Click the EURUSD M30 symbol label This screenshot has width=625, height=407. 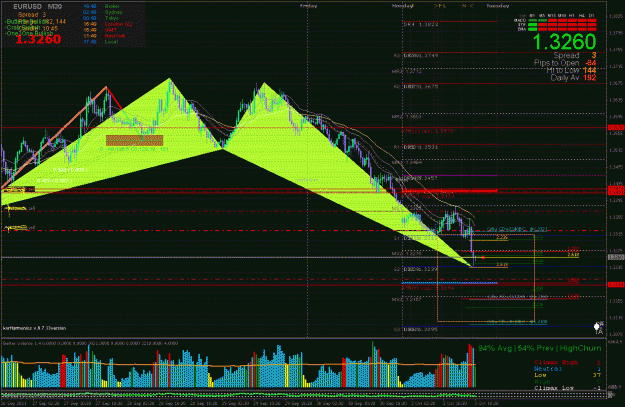[x=37, y=7]
